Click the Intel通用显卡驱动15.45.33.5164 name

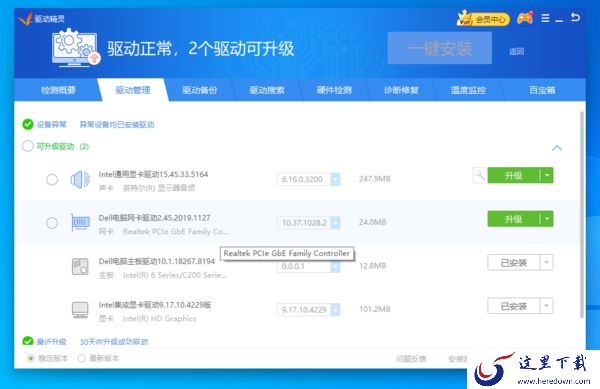click(153, 174)
